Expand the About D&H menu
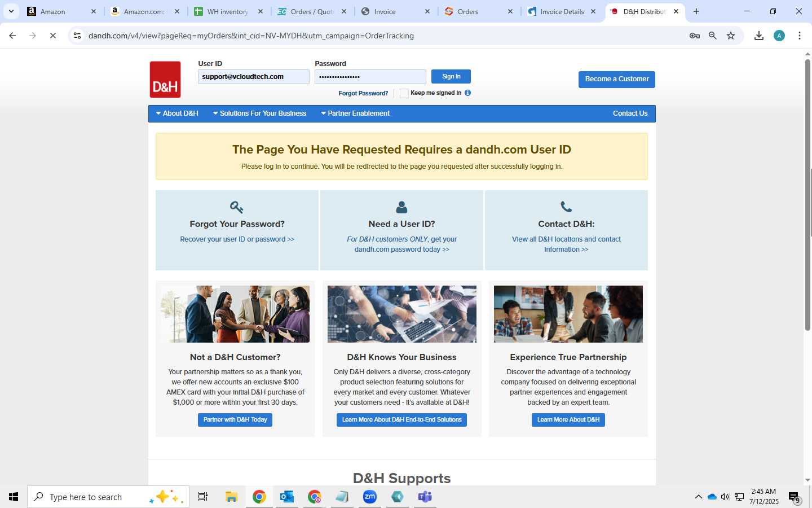 [177, 113]
